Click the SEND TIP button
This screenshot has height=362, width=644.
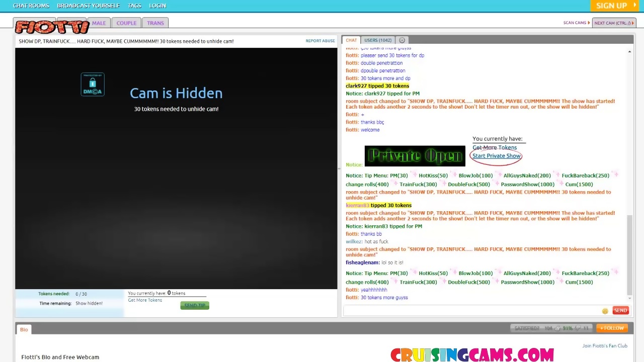(195, 305)
